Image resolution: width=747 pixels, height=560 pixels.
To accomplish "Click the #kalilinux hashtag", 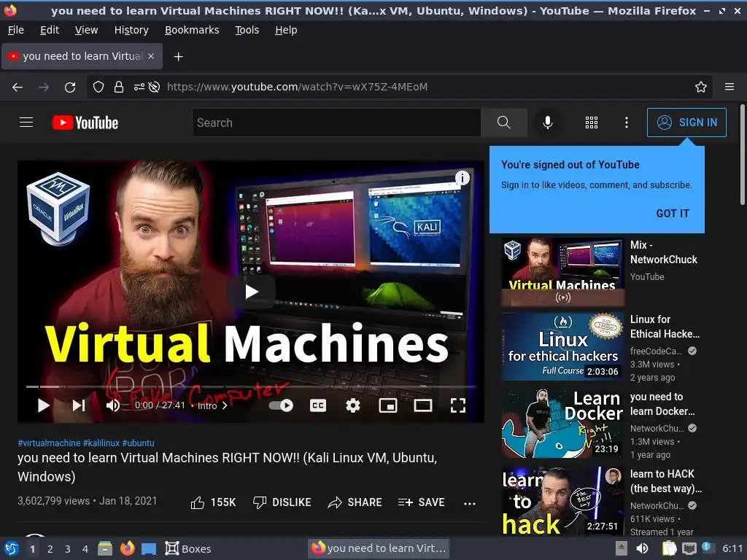I will coord(101,443).
